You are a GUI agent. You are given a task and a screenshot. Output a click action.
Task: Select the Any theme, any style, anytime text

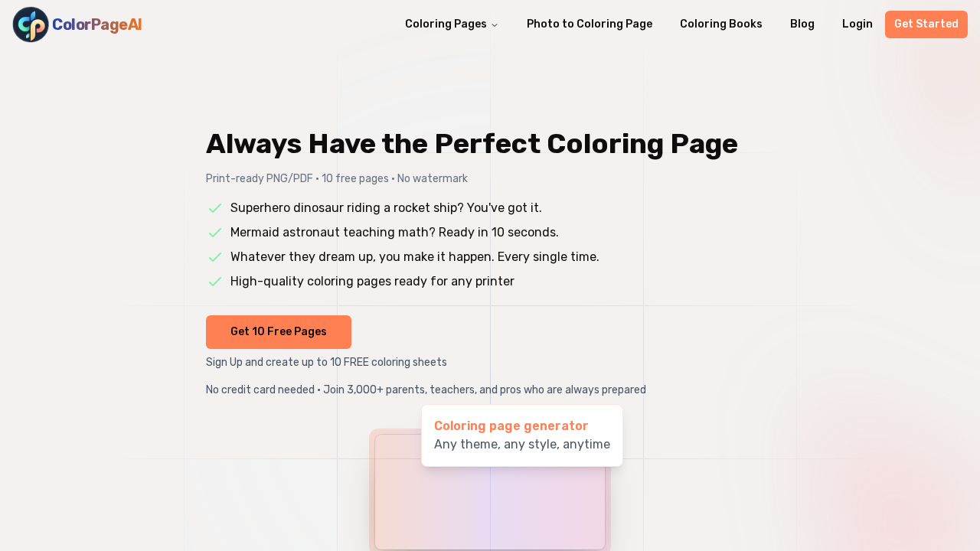(521, 444)
